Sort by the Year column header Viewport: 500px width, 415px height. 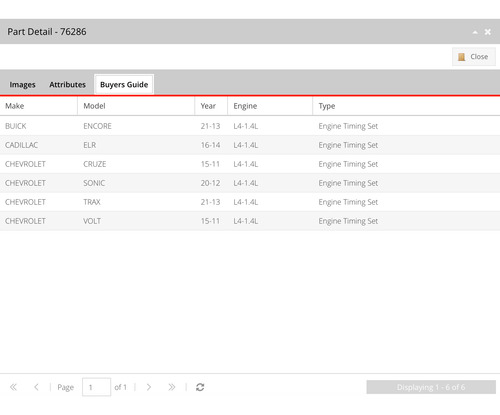[x=211, y=106]
